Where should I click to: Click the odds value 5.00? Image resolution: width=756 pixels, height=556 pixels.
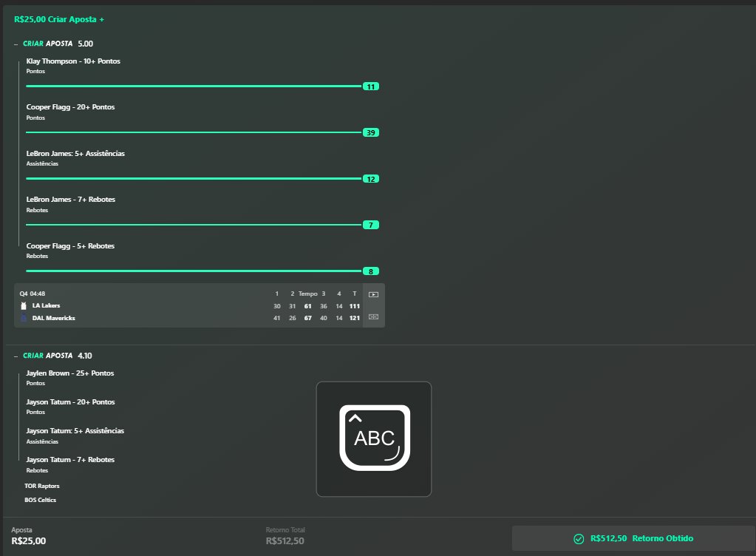pos(85,44)
